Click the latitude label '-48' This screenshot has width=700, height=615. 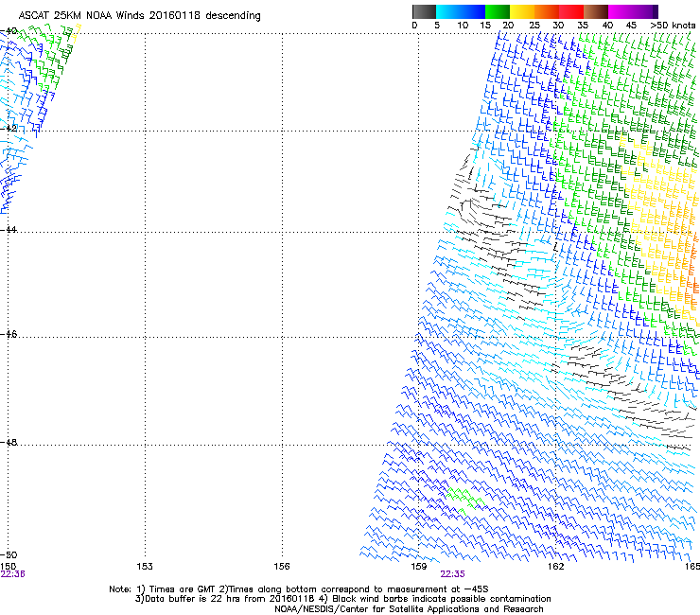click(x=9, y=443)
